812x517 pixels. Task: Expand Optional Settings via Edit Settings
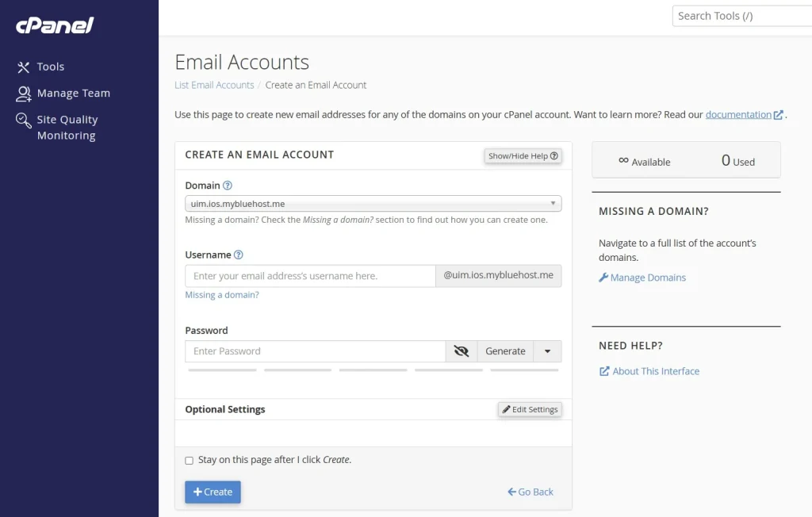point(530,409)
